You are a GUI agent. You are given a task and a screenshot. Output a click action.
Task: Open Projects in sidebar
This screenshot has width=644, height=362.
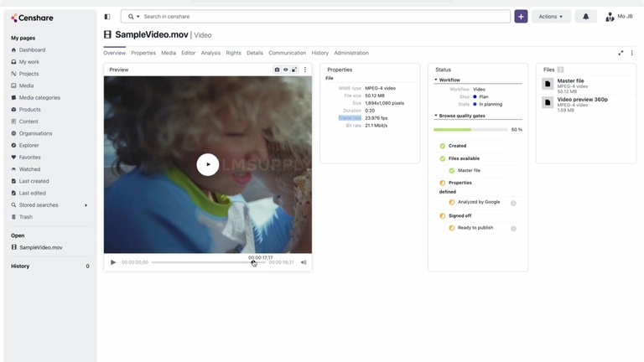tap(29, 74)
